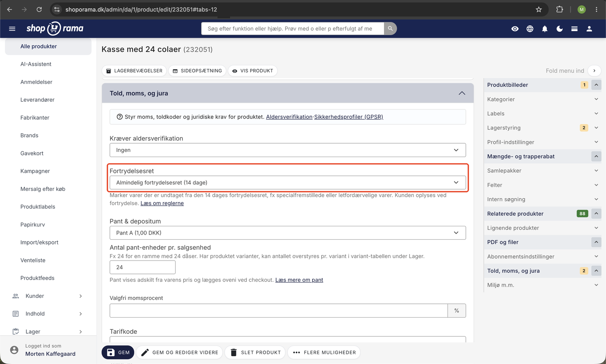The image size is (606, 364).
Task: Open Produktfeeds in sidebar
Action: click(x=37, y=278)
